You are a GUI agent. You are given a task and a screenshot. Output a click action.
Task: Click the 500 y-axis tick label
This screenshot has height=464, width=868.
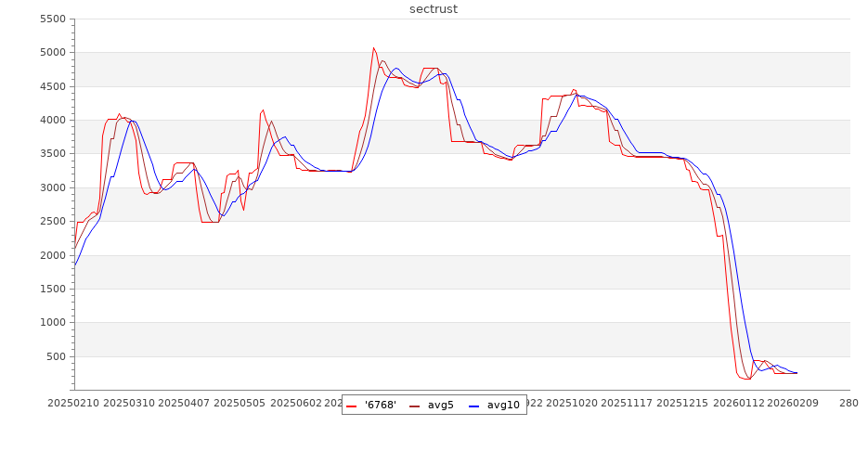56,357
